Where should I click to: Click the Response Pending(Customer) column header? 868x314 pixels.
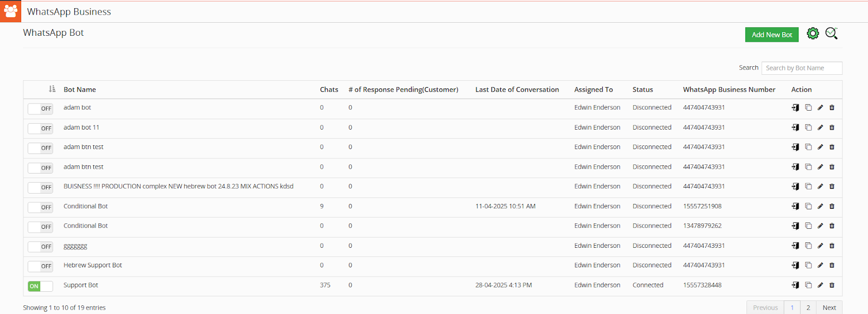[403, 89]
